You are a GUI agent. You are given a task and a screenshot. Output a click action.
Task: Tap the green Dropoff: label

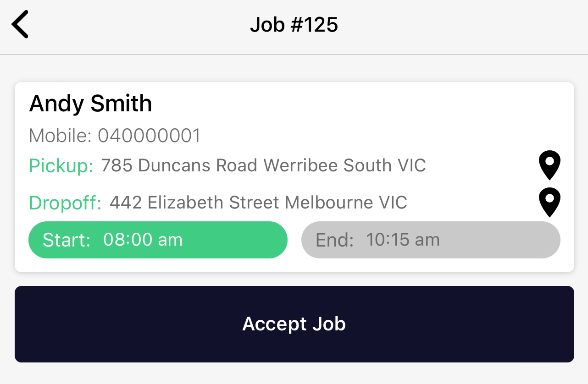(66, 203)
